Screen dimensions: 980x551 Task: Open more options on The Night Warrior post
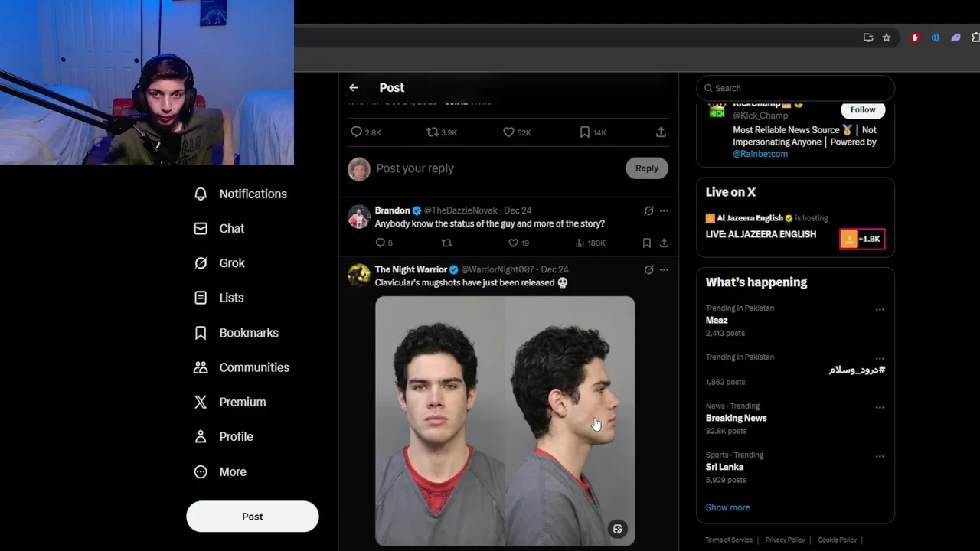point(664,269)
